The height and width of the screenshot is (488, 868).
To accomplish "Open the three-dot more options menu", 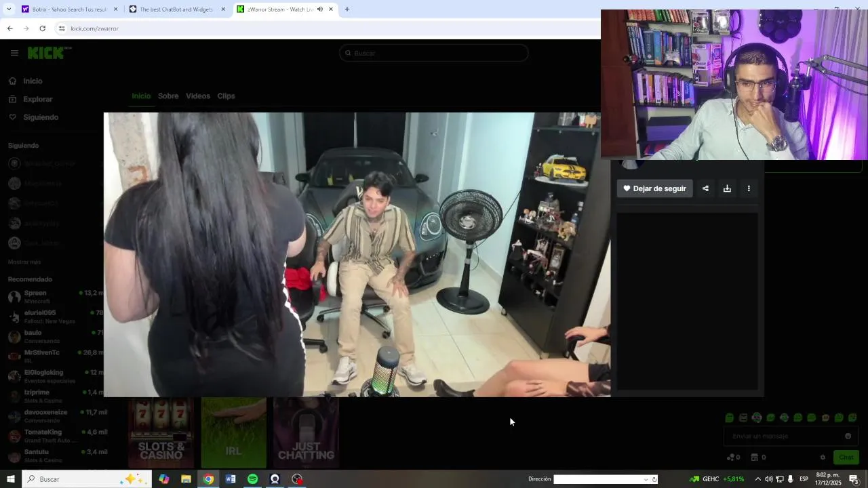I will click(749, 188).
